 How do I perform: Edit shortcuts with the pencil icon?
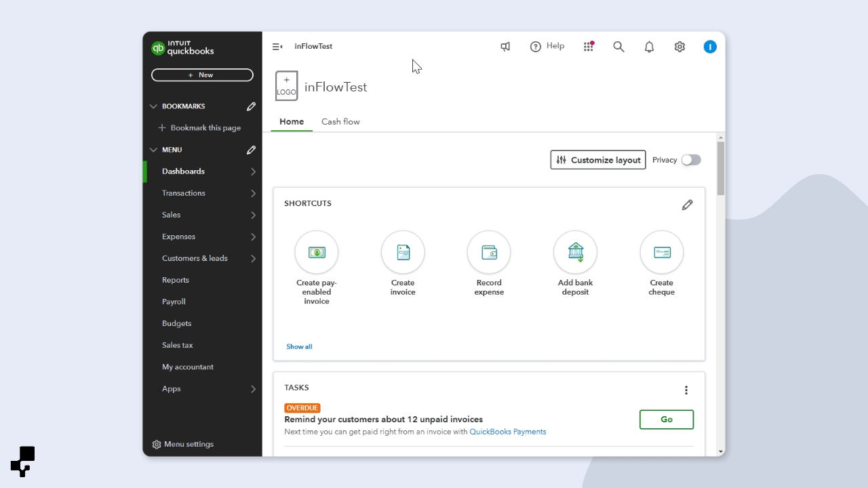click(687, 205)
